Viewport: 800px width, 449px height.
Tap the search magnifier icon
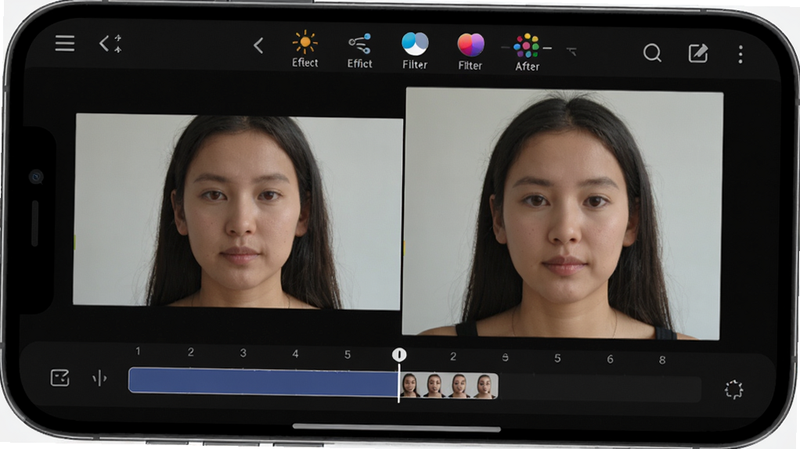(x=652, y=53)
